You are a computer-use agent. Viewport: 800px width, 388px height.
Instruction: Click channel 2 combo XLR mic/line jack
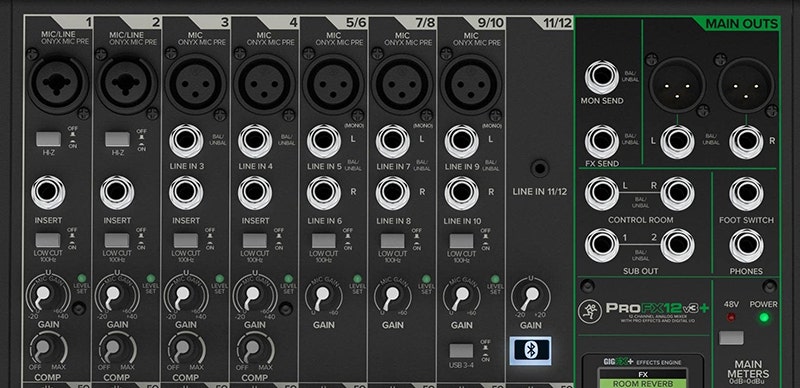(127, 84)
